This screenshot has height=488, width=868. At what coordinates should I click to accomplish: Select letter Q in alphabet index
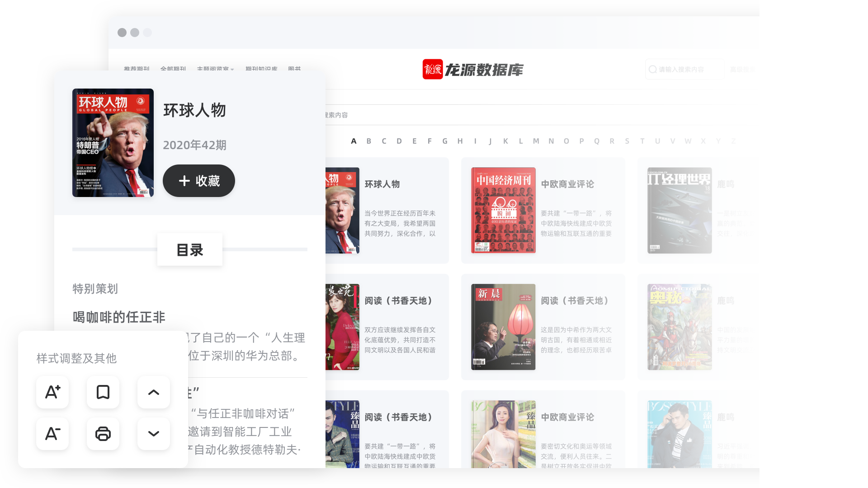click(x=597, y=141)
